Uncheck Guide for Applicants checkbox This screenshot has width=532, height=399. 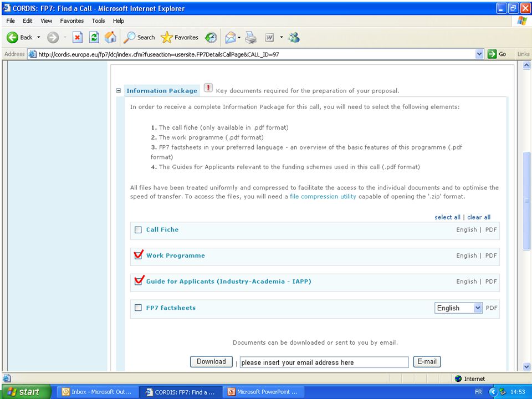tap(138, 282)
